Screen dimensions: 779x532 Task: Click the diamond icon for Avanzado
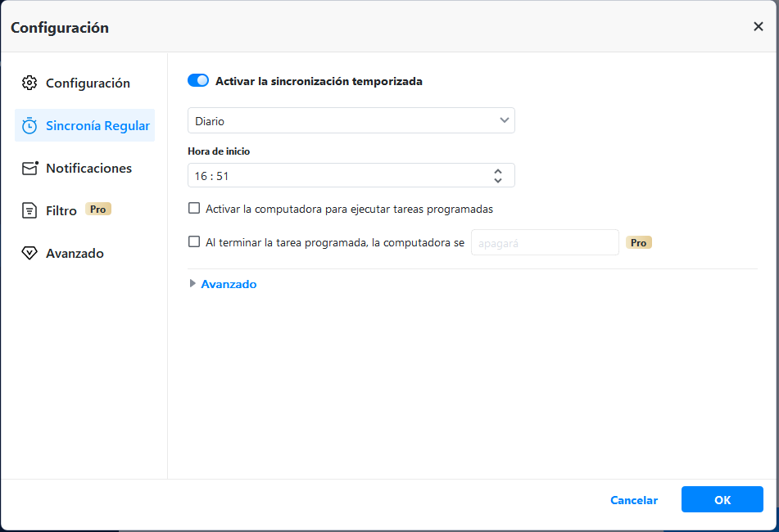pyautogui.click(x=29, y=253)
